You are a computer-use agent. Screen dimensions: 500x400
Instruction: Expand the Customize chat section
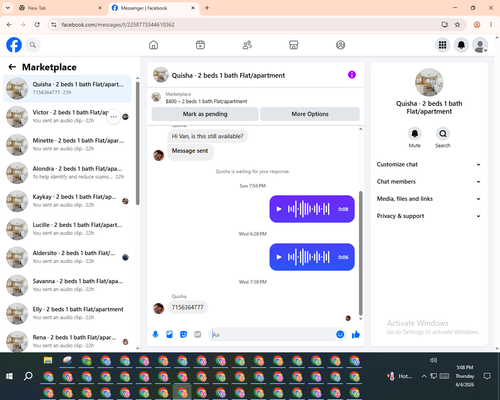click(x=429, y=164)
